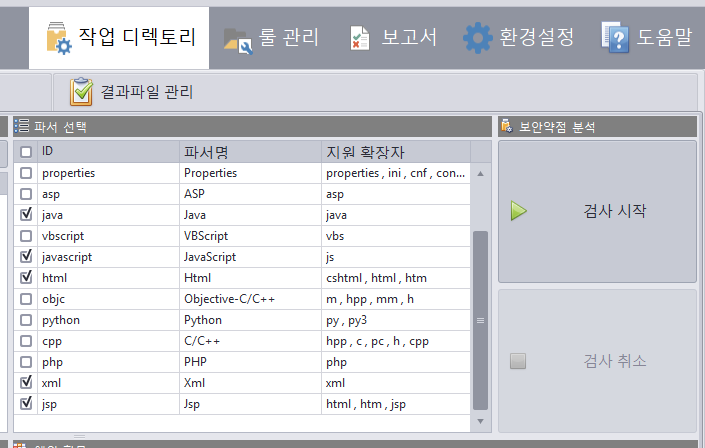Image resolution: width=705 pixels, height=448 pixels.
Task: Uncheck the java parser checkbox
Action: (x=26, y=214)
